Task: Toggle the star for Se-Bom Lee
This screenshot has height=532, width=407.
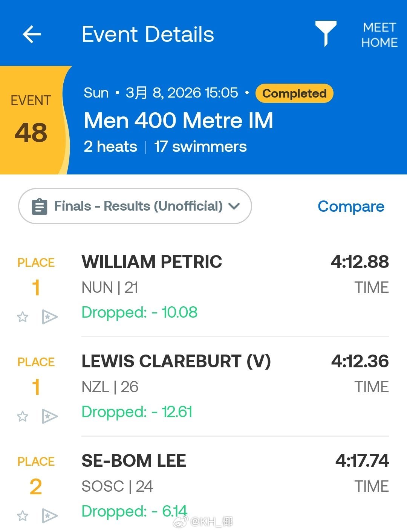Action: [23, 516]
